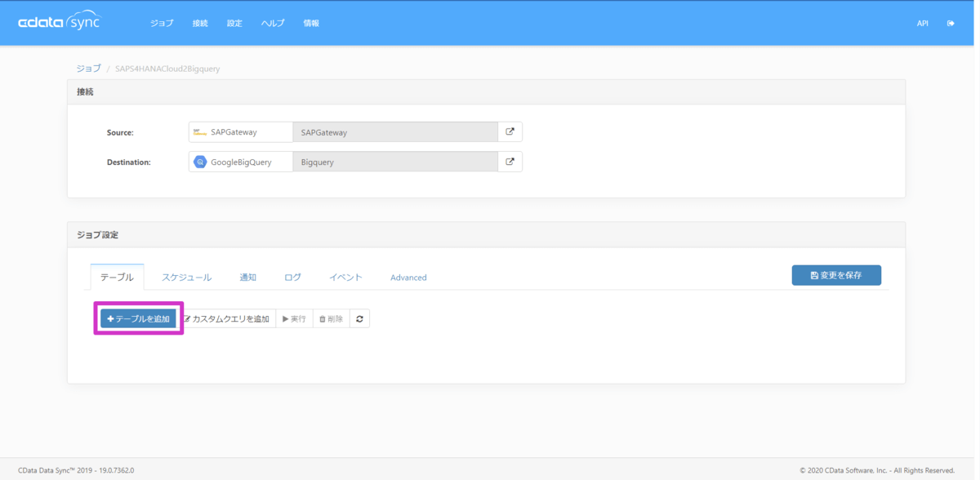Open the 設定 menu in top navigation

[x=234, y=23]
